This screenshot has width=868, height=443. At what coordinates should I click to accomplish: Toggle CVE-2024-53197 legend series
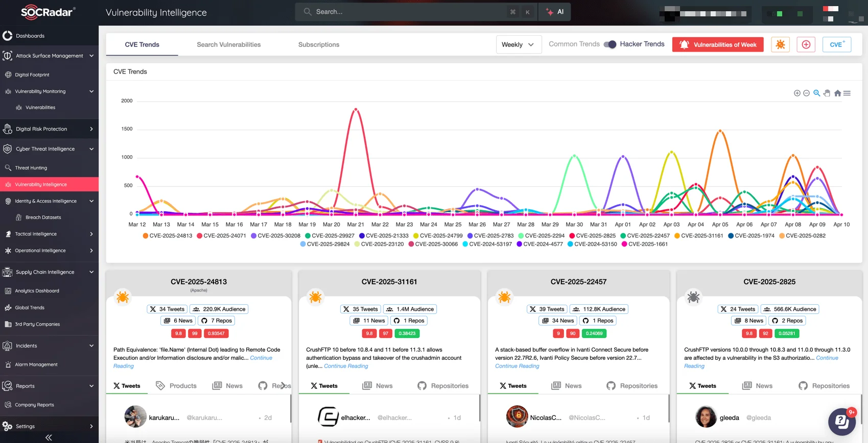click(x=487, y=244)
